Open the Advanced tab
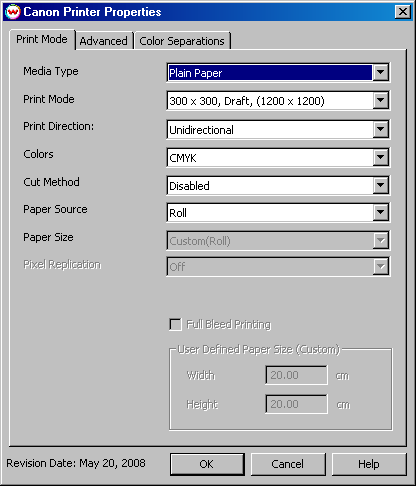Viewport: 416px width, 486px height. click(104, 41)
